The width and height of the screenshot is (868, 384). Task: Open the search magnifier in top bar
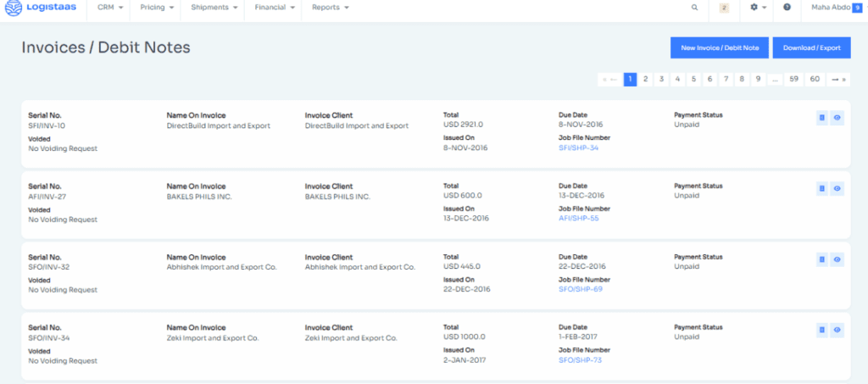(x=695, y=8)
